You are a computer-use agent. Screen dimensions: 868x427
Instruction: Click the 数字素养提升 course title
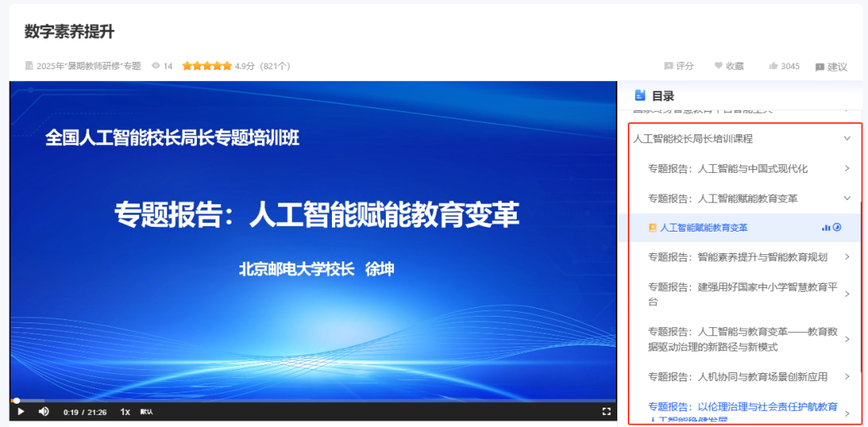[70, 31]
